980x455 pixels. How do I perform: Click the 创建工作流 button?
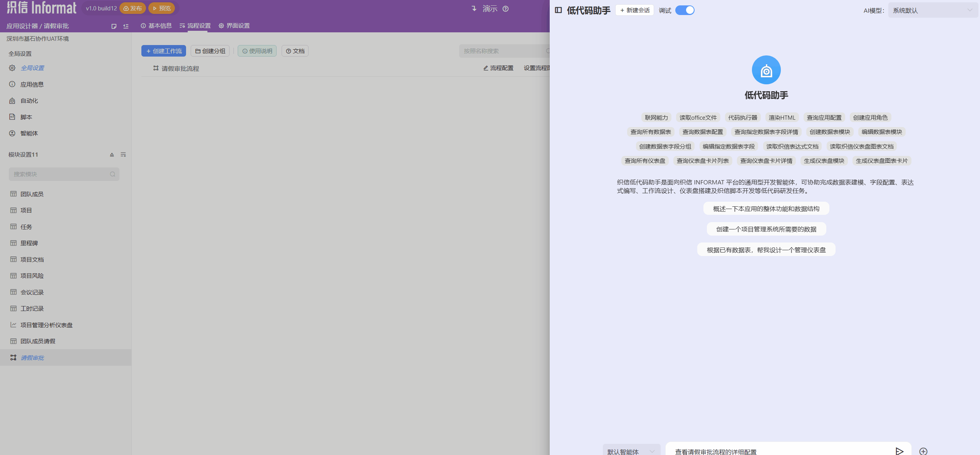click(164, 51)
